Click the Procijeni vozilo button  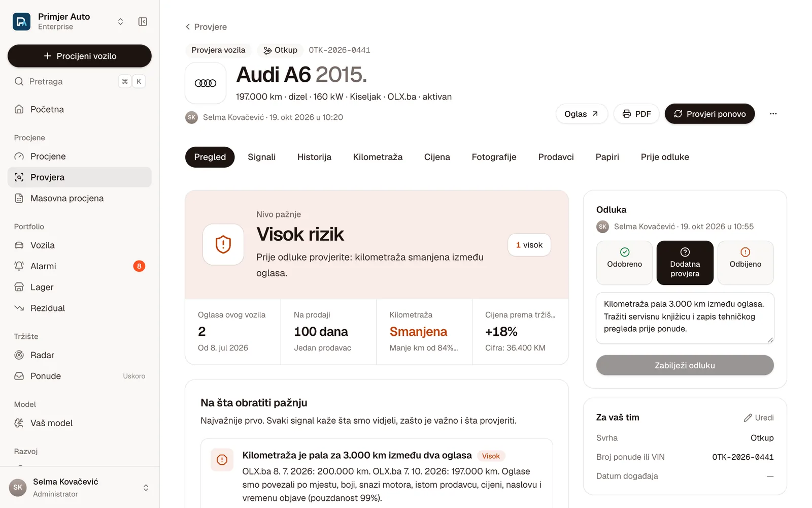[80, 56]
